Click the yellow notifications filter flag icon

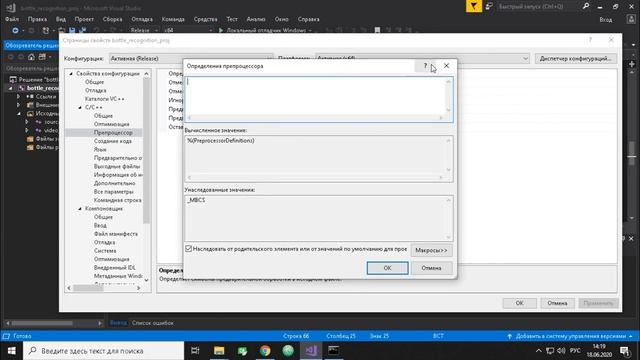click(473, 6)
